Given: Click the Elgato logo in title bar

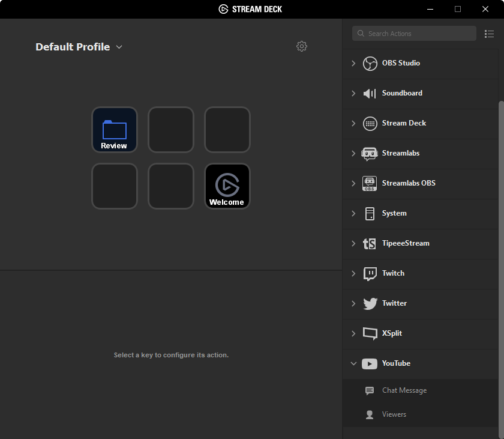Looking at the screenshot, I should point(223,9).
